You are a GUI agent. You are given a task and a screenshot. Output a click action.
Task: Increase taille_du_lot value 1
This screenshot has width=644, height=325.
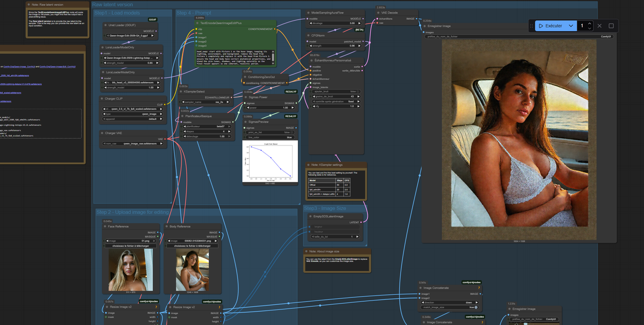pyautogui.click(x=357, y=236)
